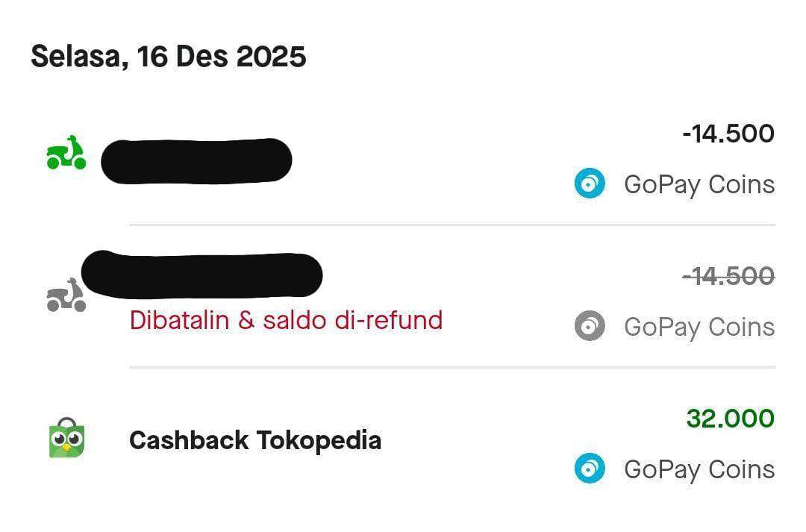
Task: Tap the green scooter ride icon
Action: pos(66,154)
